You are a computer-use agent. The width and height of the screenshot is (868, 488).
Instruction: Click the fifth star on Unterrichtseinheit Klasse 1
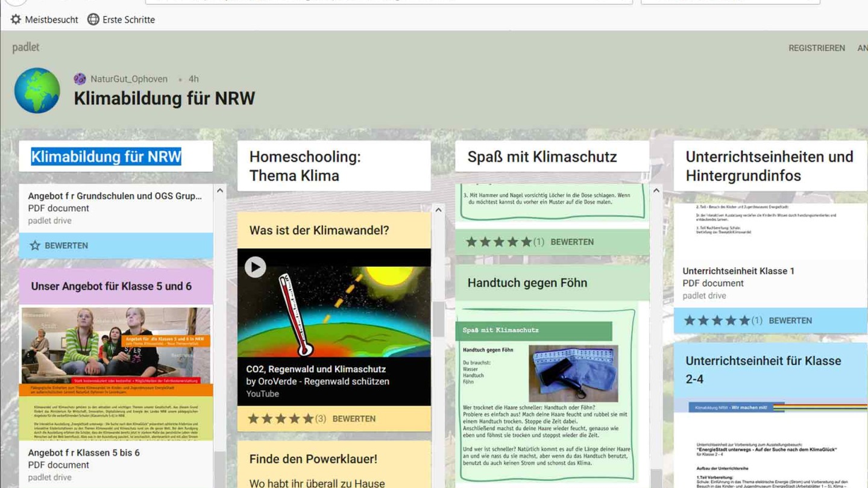pos(744,321)
